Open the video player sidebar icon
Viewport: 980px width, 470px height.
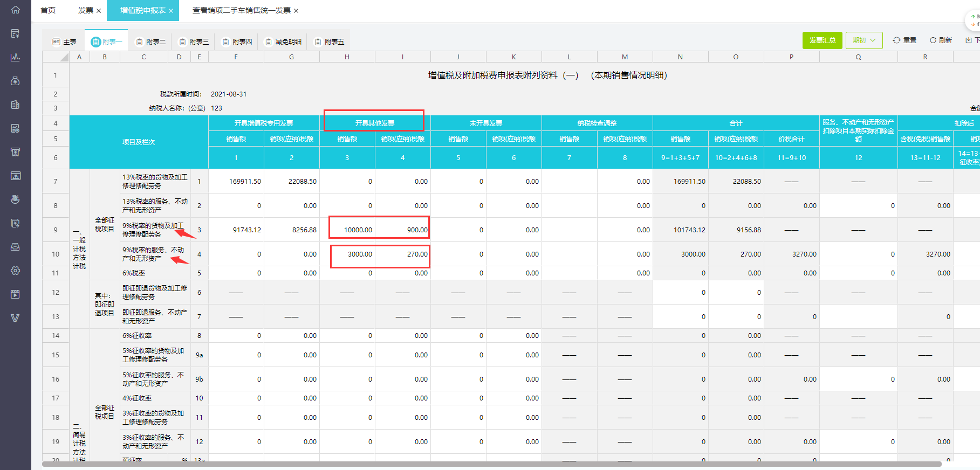click(x=15, y=294)
